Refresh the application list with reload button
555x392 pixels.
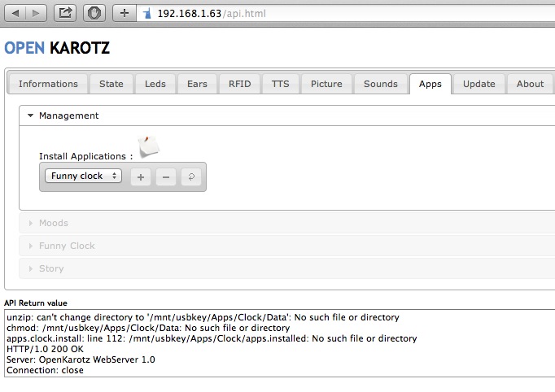tap(191, 177)
